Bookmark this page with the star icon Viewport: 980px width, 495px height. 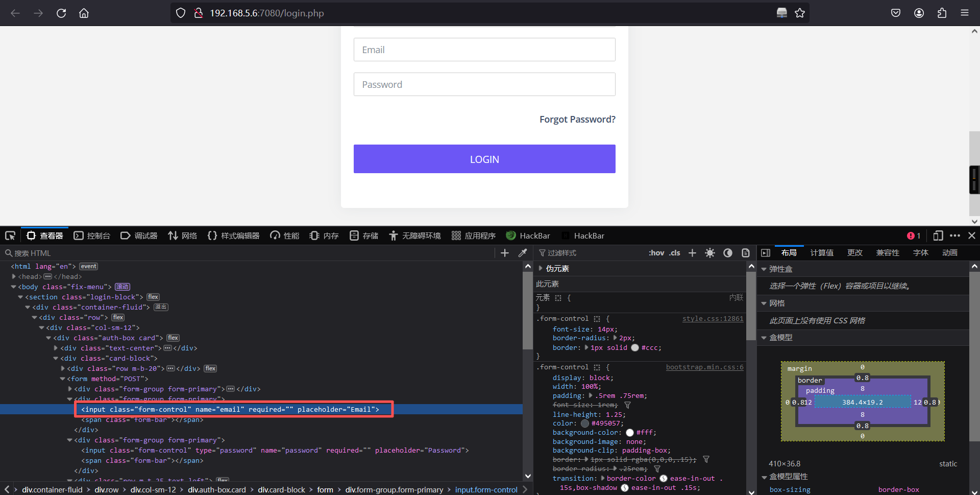(800, 13)
